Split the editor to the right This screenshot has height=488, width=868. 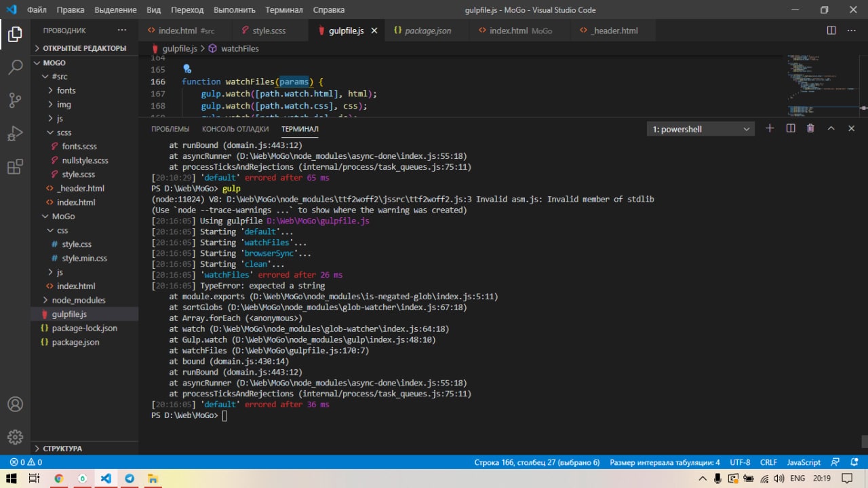(831, 31)
